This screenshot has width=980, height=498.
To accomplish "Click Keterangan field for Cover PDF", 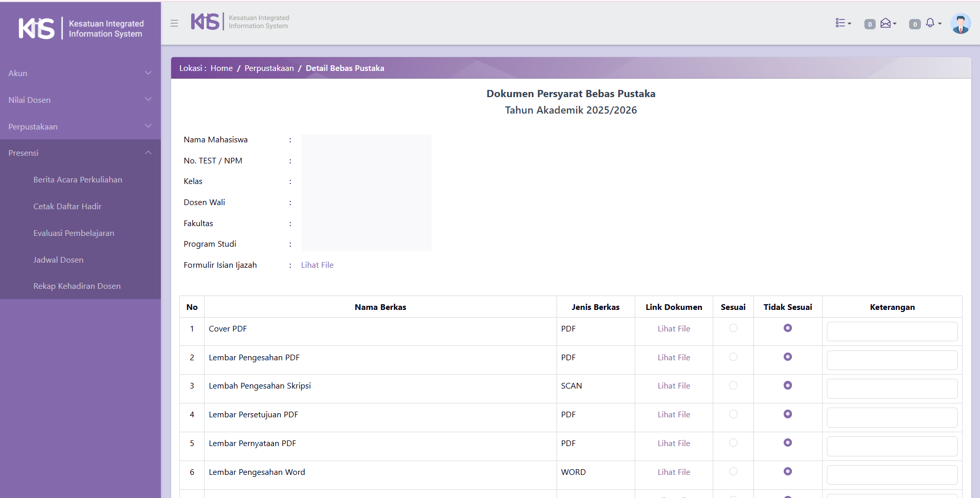I will tap(892, 331).
